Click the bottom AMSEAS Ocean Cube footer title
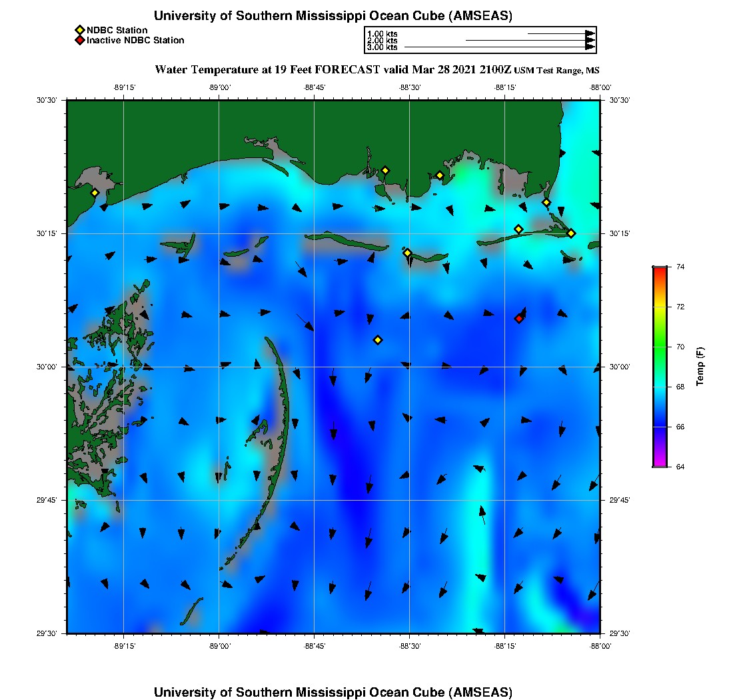The height and width of the screenshot is (700, 733). pyautogui.click(x=333, y=692)
